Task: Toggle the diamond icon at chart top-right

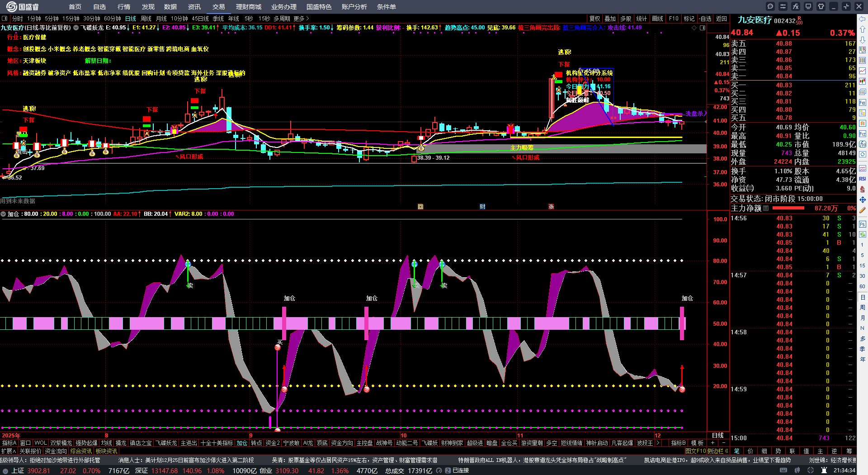Action: (x=694, y=28)
